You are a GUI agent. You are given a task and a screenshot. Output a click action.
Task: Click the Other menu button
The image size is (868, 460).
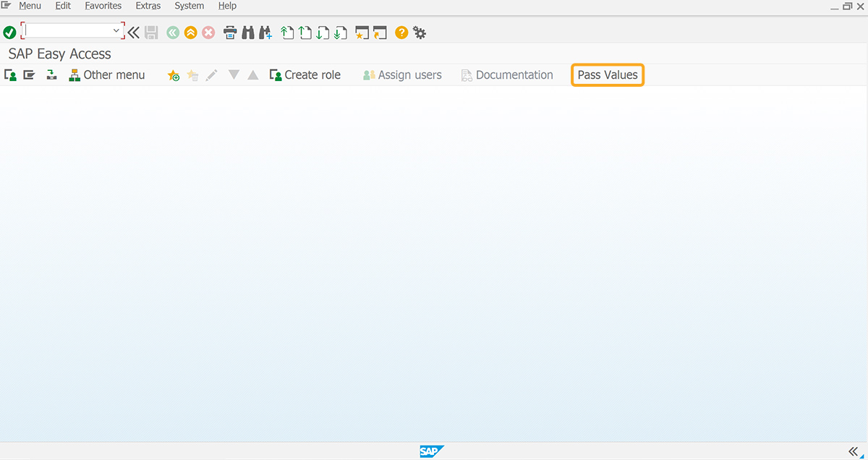pyautogui.click(x=107, y=75)
